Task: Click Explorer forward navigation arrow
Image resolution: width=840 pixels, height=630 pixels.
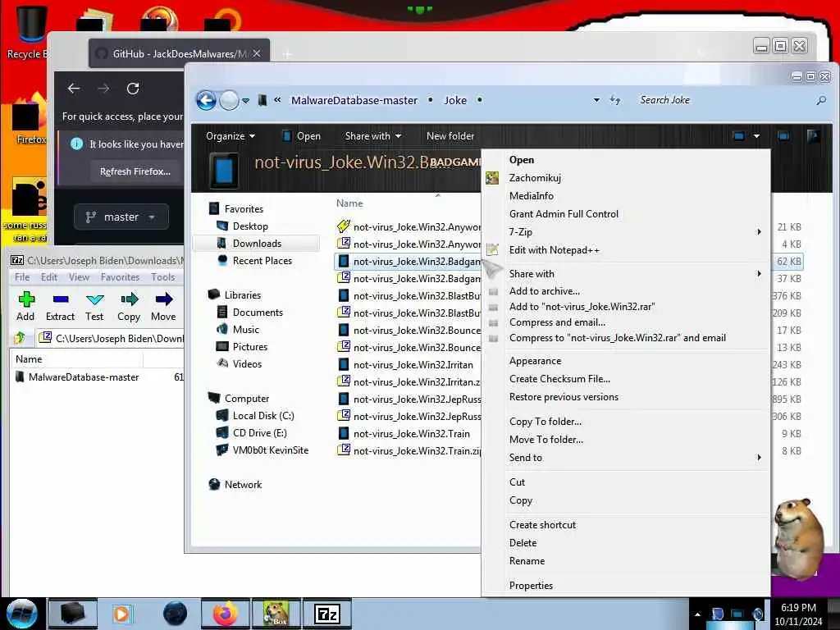Action: 230,100
